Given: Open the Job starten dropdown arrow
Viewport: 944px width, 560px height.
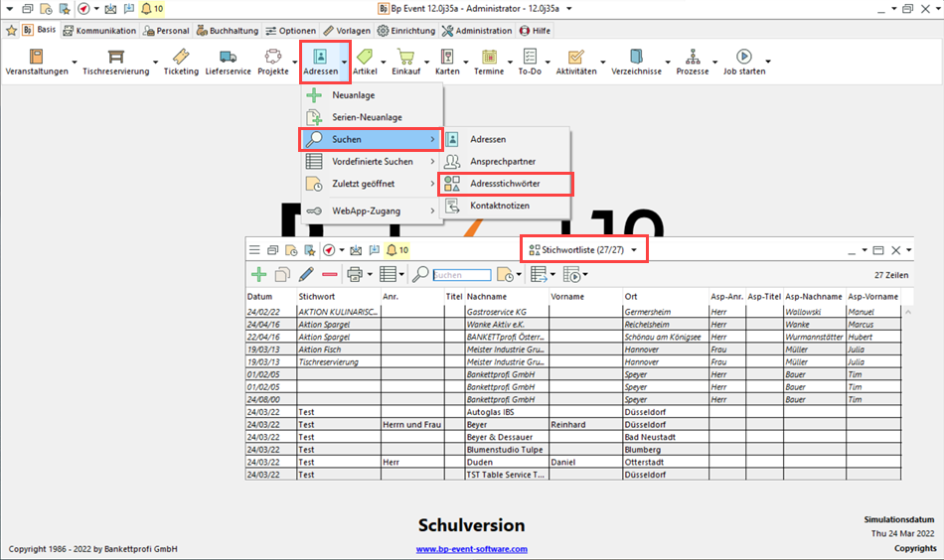Looking at the screenshot, I should pos(767,72).
